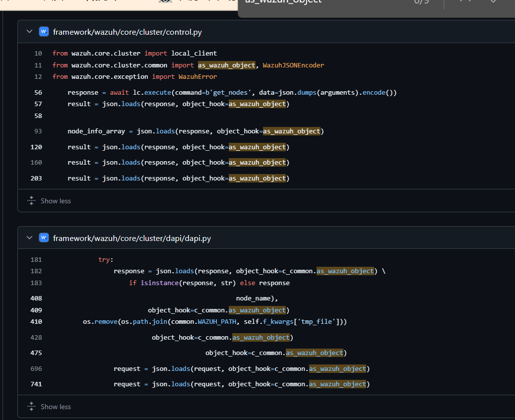515x420 pixels.
Task: Click node_name on line 408
Action: [x=253, y=298]
